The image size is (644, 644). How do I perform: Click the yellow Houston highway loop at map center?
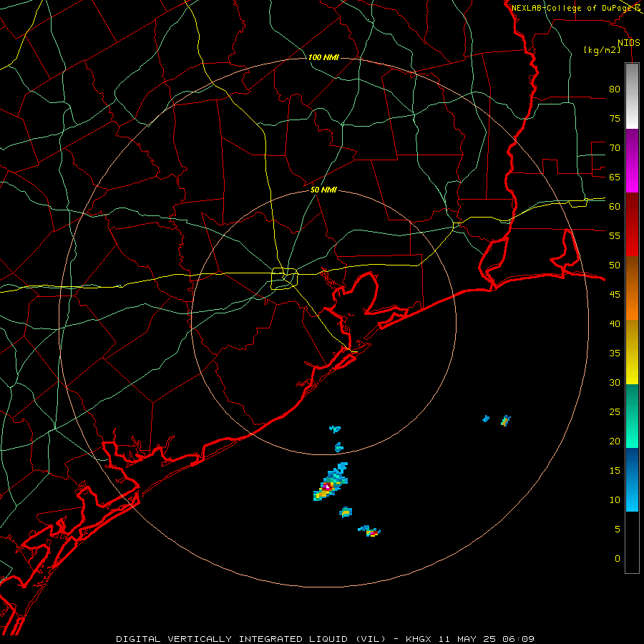[285, 278]
